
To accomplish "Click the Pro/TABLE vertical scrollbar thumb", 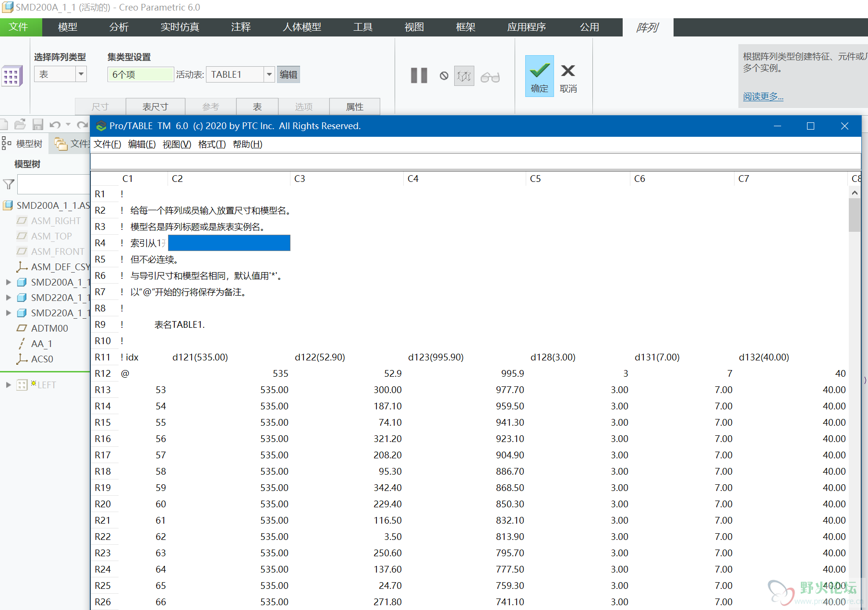I will point(855,215).
